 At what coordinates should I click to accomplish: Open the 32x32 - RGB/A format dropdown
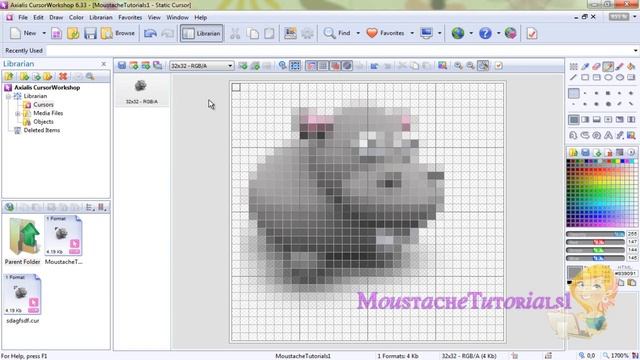[x=202, y=66]
